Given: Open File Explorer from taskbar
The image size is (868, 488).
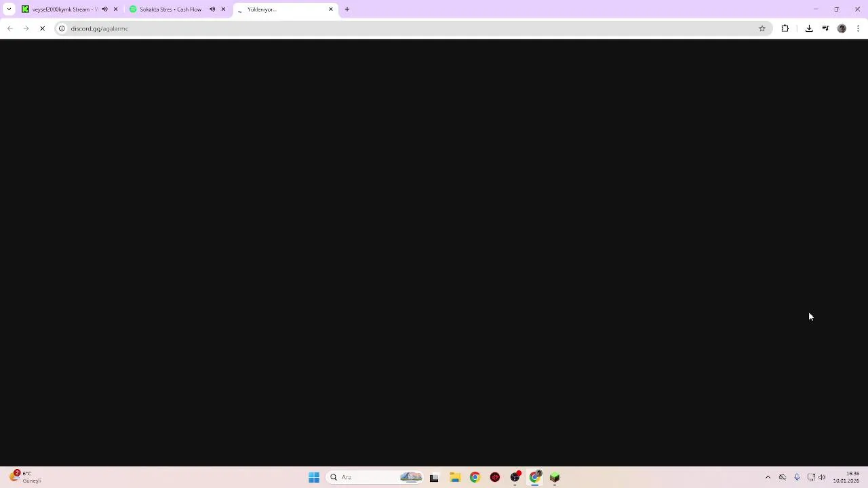Looking at the screenshot, I should [x=455, y=477].
